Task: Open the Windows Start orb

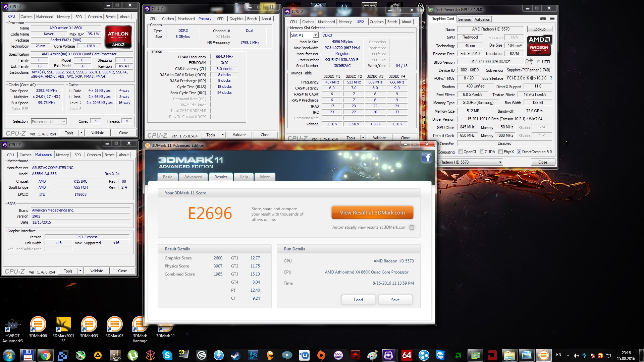Action: 9,355
